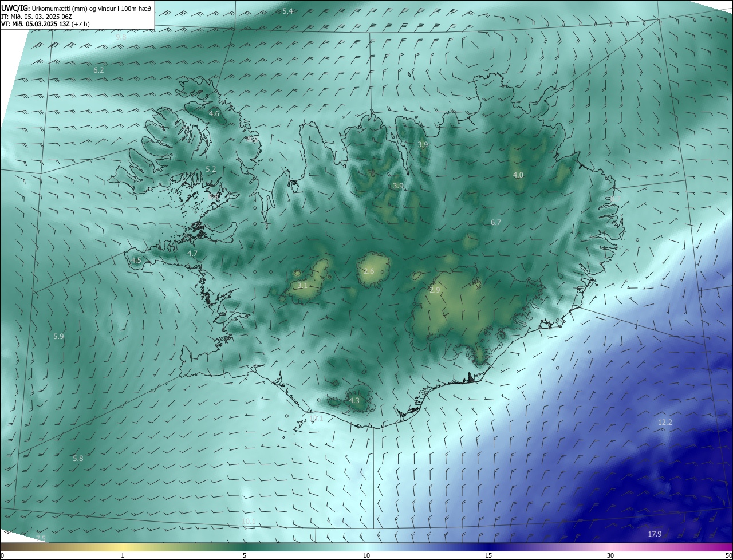733x560 pixels.
Task: Click the title "UWC/IG: Úrkomumætti (mm) og vindur í 100m hæð"
Action: point(76,9)
